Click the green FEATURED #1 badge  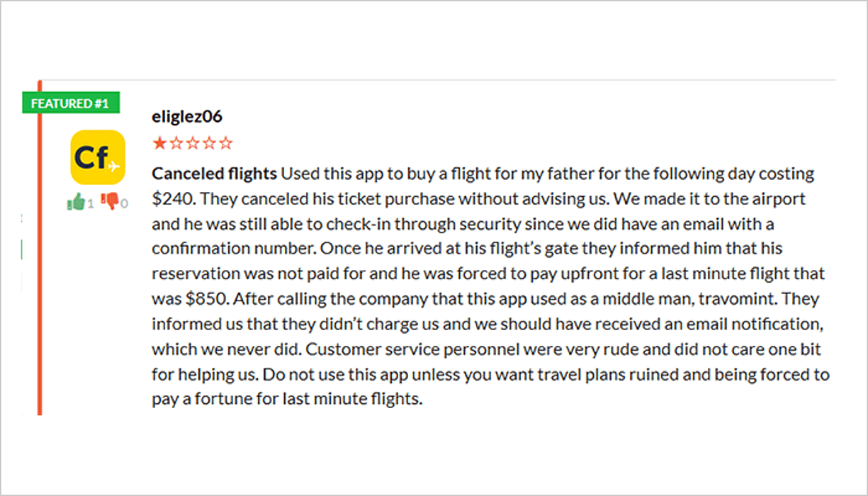71,103
